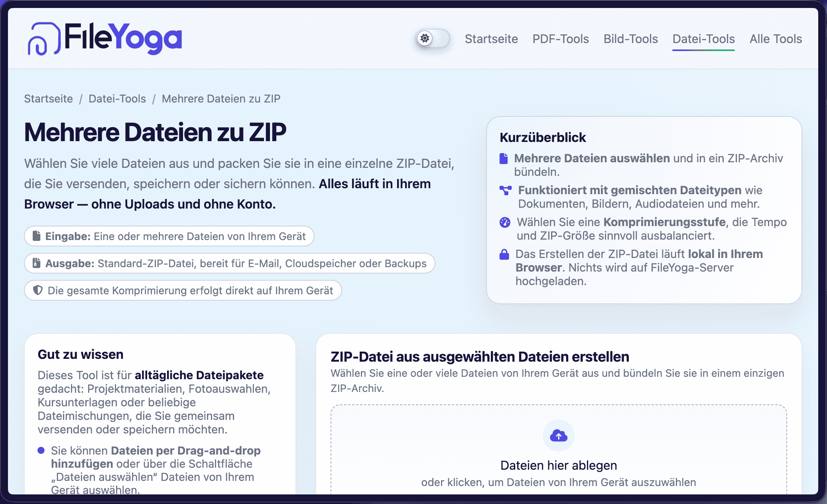Click the file icon in the Eingabe pill
The width and height of the screenshot is (827, 504).
[x=36, y=236]
